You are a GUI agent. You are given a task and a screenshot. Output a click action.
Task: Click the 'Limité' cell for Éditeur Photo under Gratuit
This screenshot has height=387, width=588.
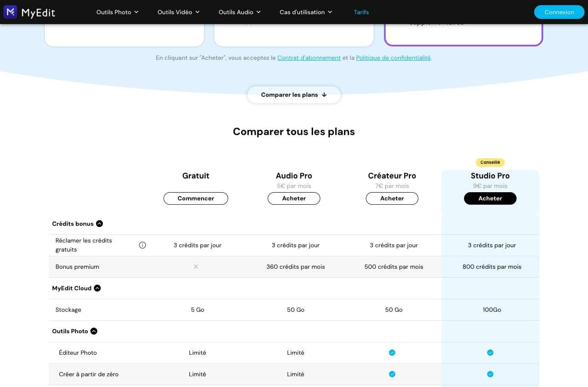[x=198, y=353]
